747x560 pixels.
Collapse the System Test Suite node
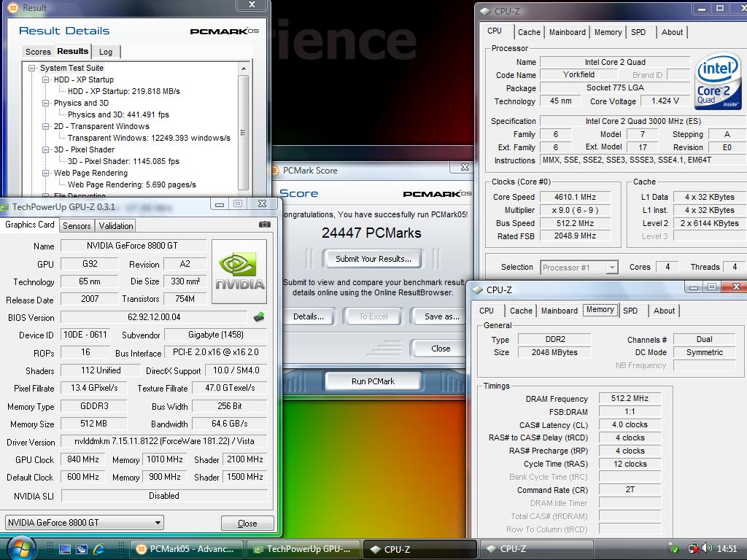pyautogui.click(x=32, y=68)
